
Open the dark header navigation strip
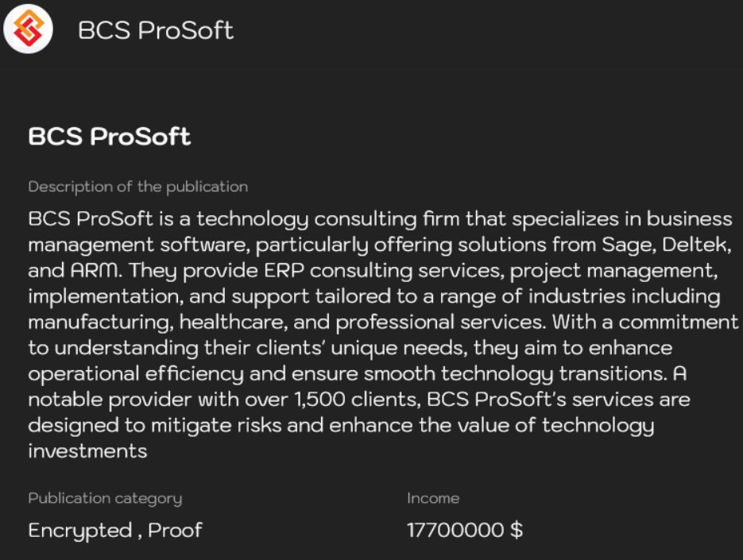(x=477, y=30)
